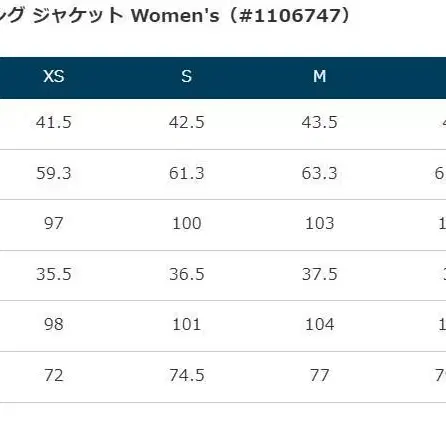The width and height of the screenshot is (446, 446).
Task: Select the 101 cell in S column
Action: tap(187, 324)
